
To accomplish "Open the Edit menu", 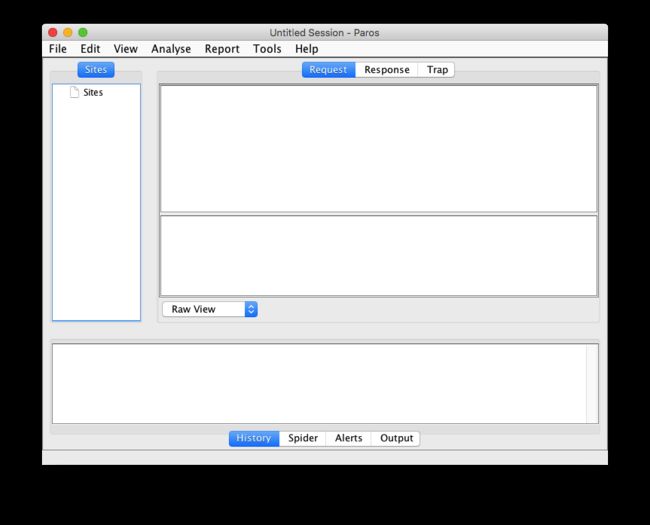I will coord(90,49).
